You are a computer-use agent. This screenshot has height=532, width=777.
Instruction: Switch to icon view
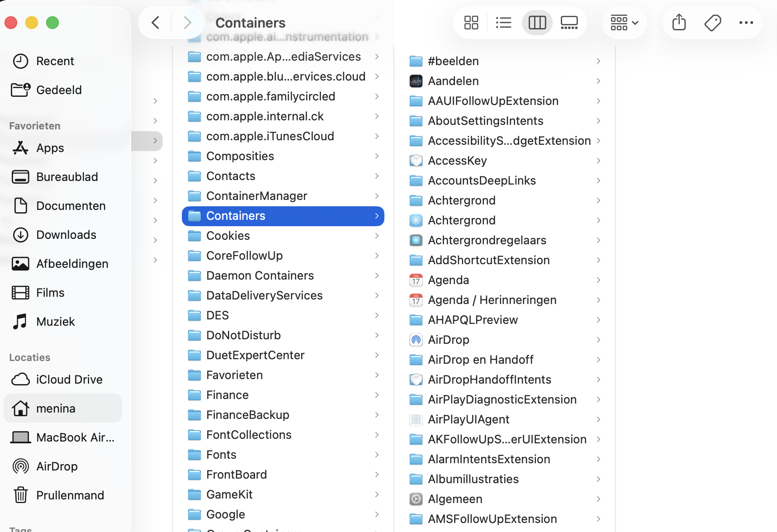[471, 22]
